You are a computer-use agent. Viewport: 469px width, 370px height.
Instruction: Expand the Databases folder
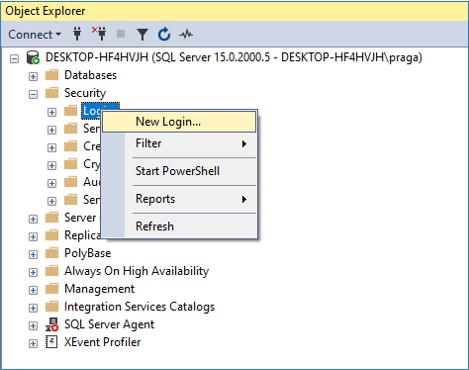pos(33,77)
